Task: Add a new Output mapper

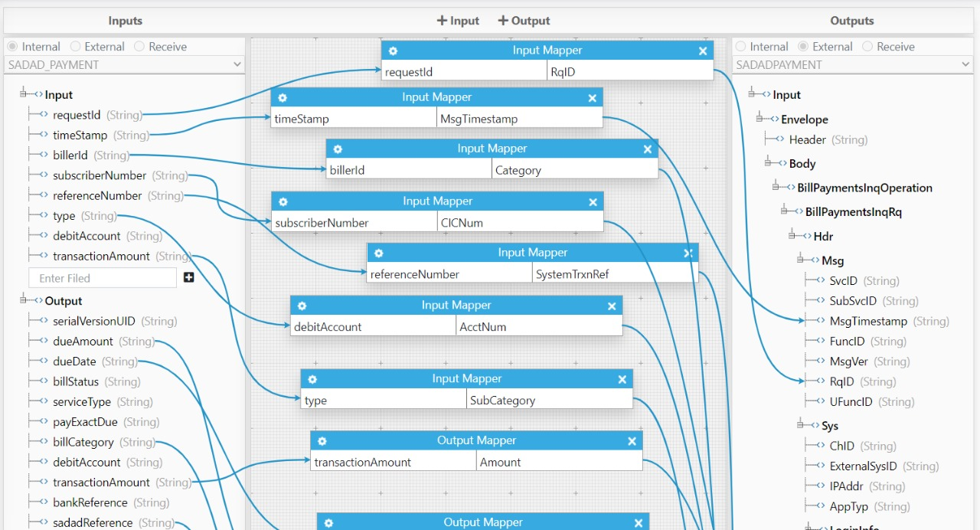Action: pyautogui.click(x=524, y=21)
